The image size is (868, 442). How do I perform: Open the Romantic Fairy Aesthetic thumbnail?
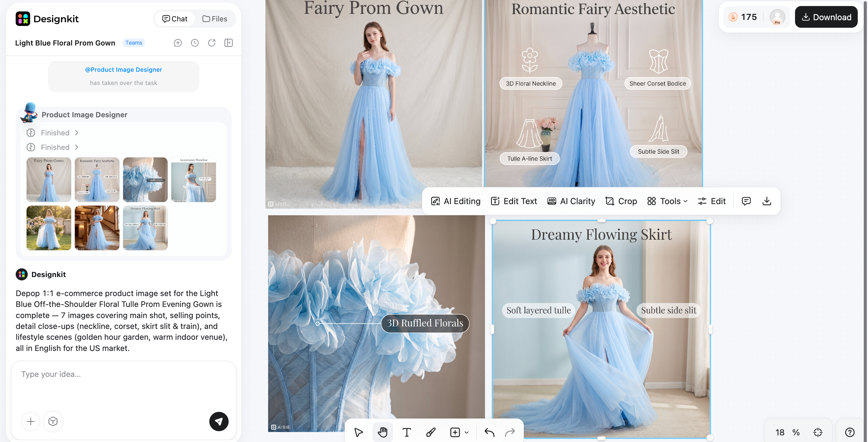click(x=97, y=180)
